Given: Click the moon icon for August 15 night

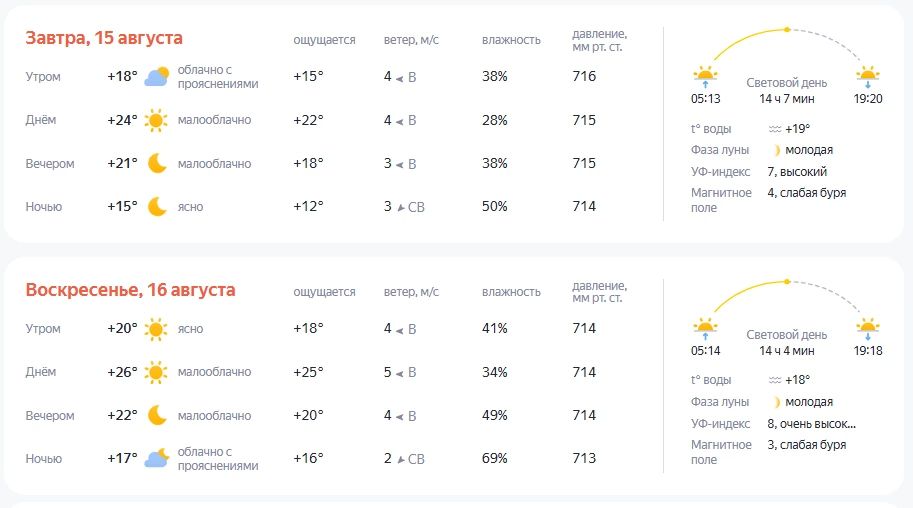Looking at the screenshot, I should (157, 207).
